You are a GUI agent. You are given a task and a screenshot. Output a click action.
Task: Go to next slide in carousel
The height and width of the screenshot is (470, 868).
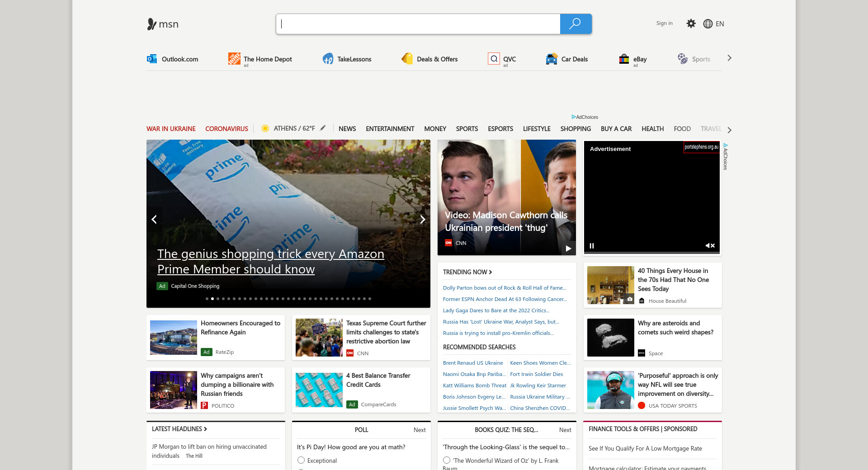pyautogui.click(x=422, y=220)
